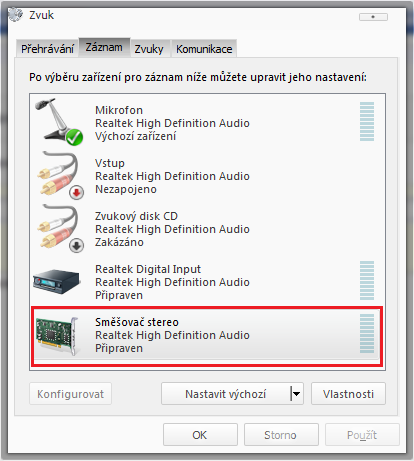
Task: Switch to the Přehrávání tab
Action: (x=47, y=49)
